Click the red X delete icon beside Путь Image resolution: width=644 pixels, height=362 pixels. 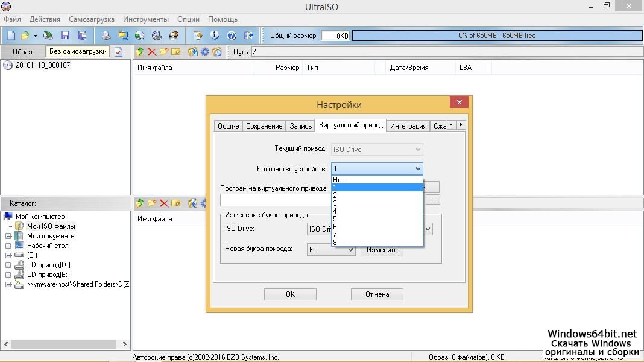coord(152,52)
